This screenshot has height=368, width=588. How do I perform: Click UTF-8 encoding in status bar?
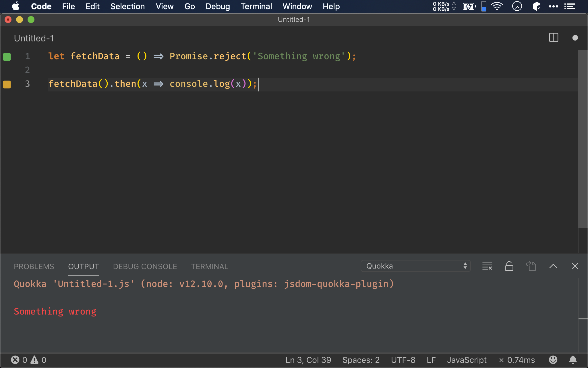point(403,360)
